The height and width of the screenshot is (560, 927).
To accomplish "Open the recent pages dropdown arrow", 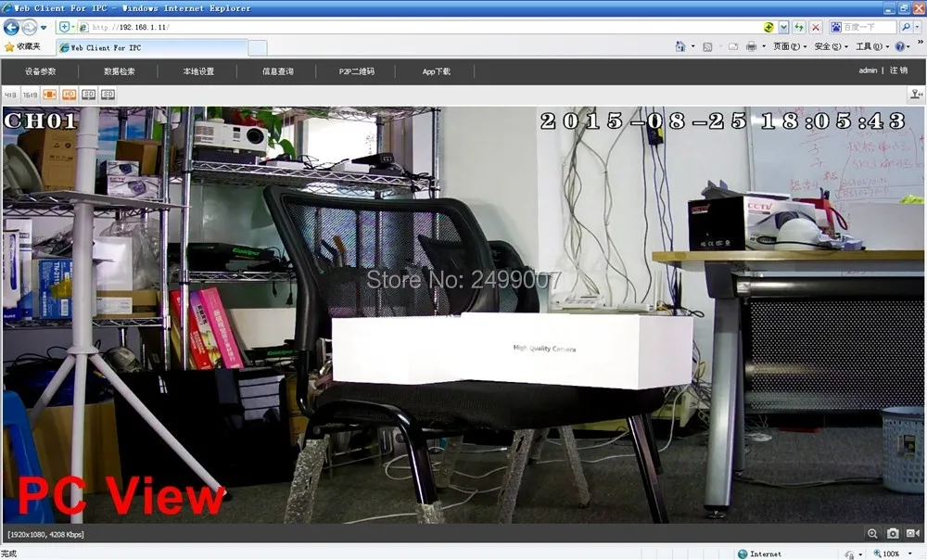I will pyautogui.click(x=44, y=28).
